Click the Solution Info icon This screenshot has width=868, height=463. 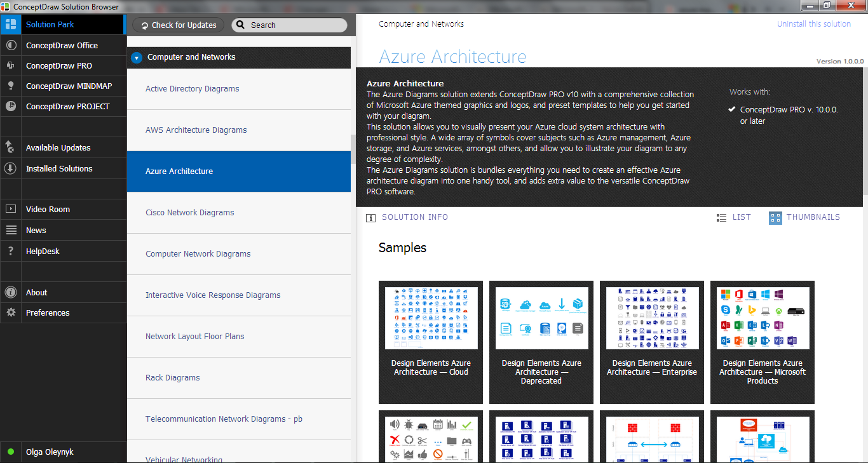pyautogui.click(x=370, y=218)
